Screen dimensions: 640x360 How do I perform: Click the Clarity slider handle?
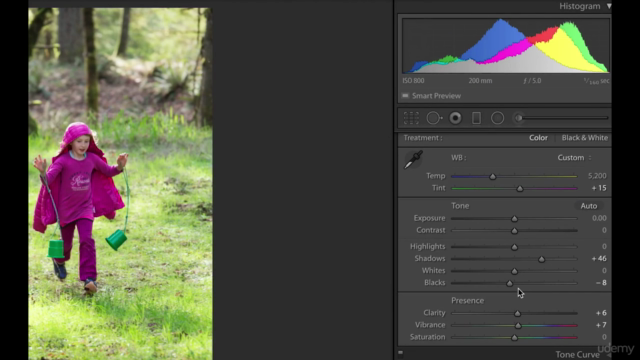point(517,313)
